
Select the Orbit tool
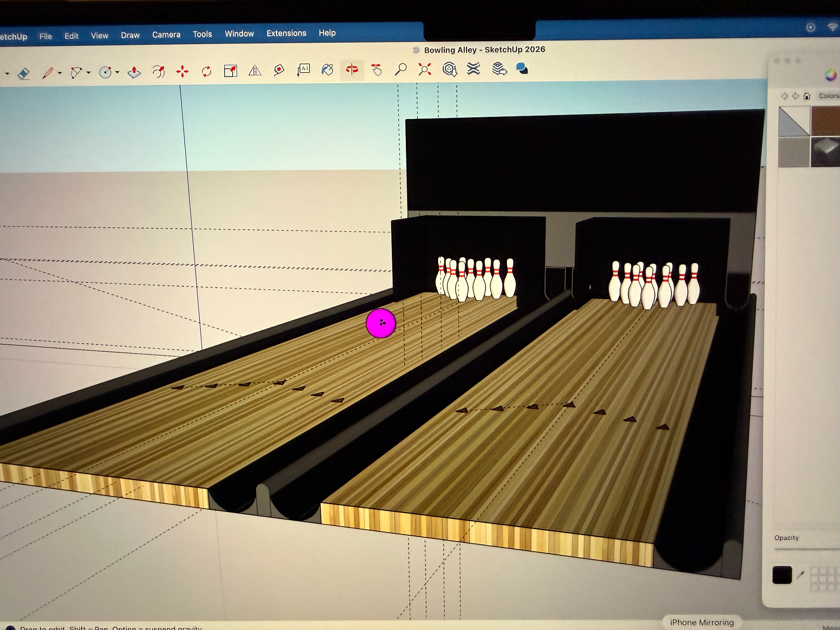[352, 69]
